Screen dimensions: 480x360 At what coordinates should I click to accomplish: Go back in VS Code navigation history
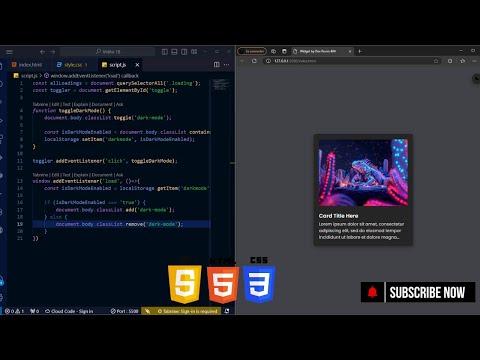42,52
